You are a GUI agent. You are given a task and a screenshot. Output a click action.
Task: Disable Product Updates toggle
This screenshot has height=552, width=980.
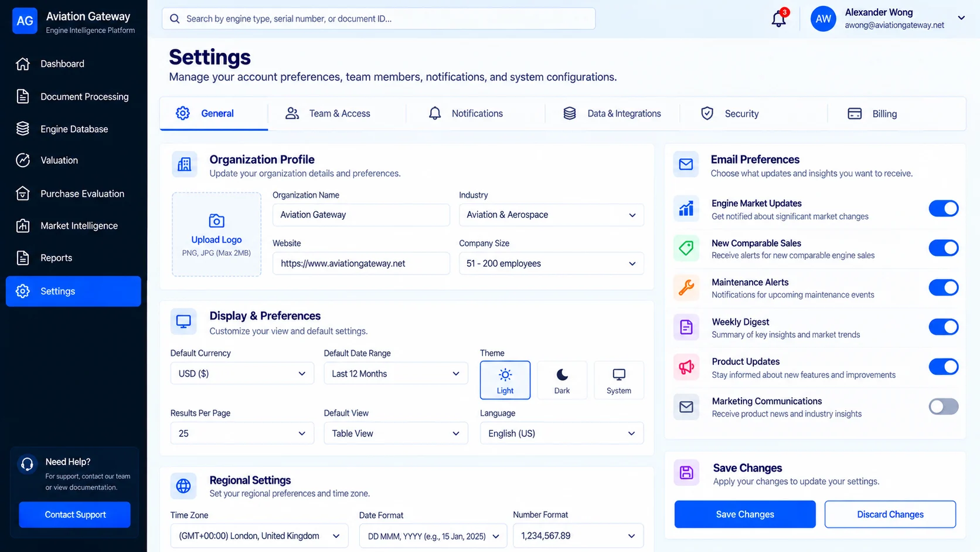[943, 367]
